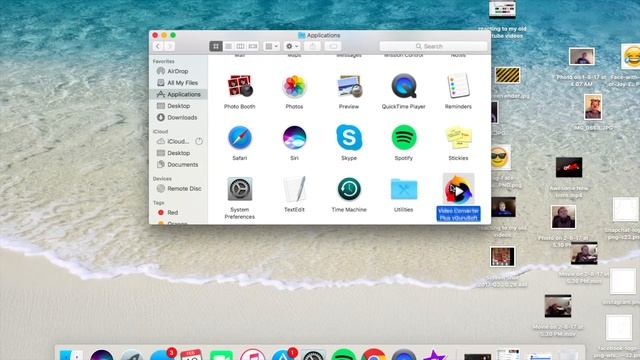Screen dimensions: 640x360
Task: Switch Finder to list view
Action: point(228,46)
